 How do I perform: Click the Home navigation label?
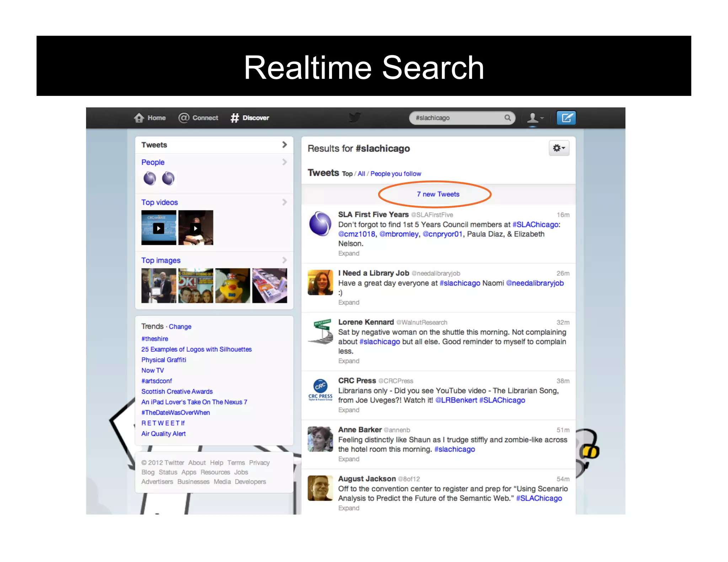(x=157, y=118)
